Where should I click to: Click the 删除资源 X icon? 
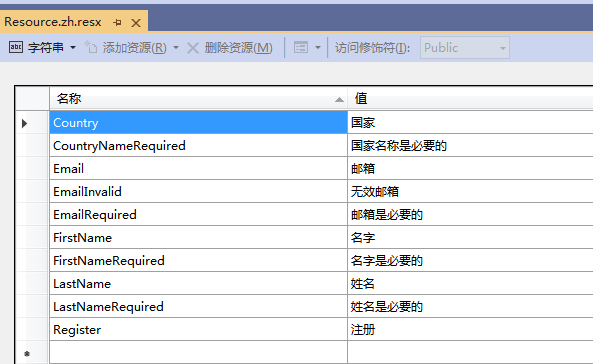193,48
